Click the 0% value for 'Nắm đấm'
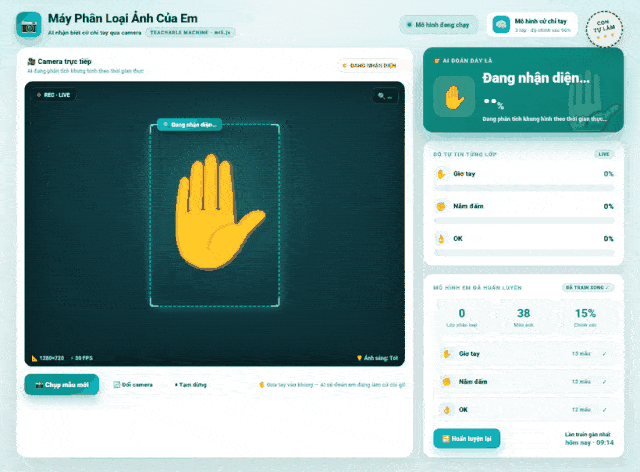Viewport: 640px width, 472px height. pos(608,206)
